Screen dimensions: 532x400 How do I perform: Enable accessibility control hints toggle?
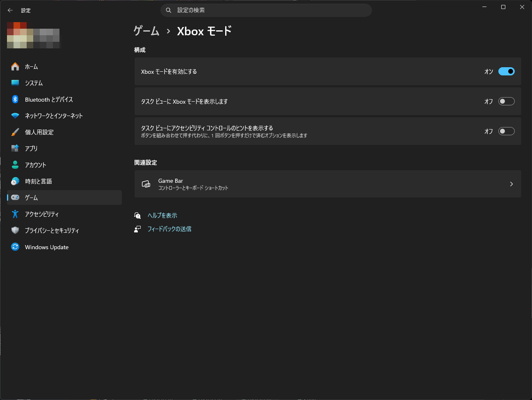pos(507,131)
